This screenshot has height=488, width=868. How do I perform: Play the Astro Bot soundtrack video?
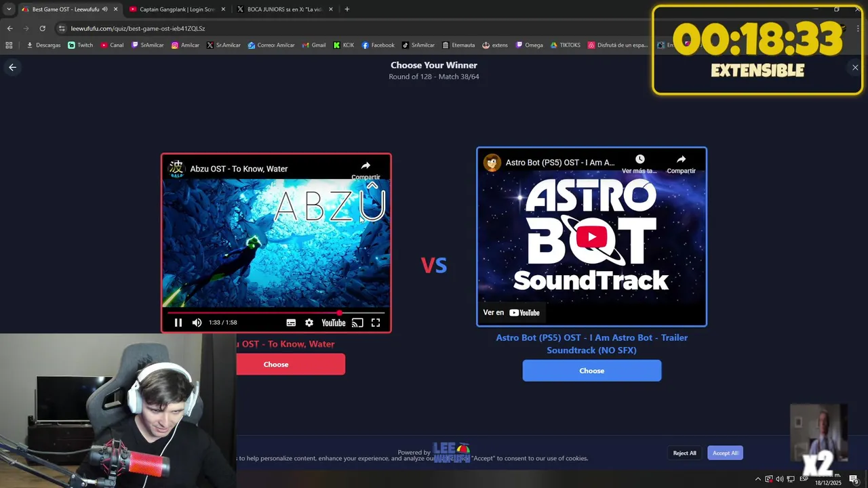tap(591, 237)
